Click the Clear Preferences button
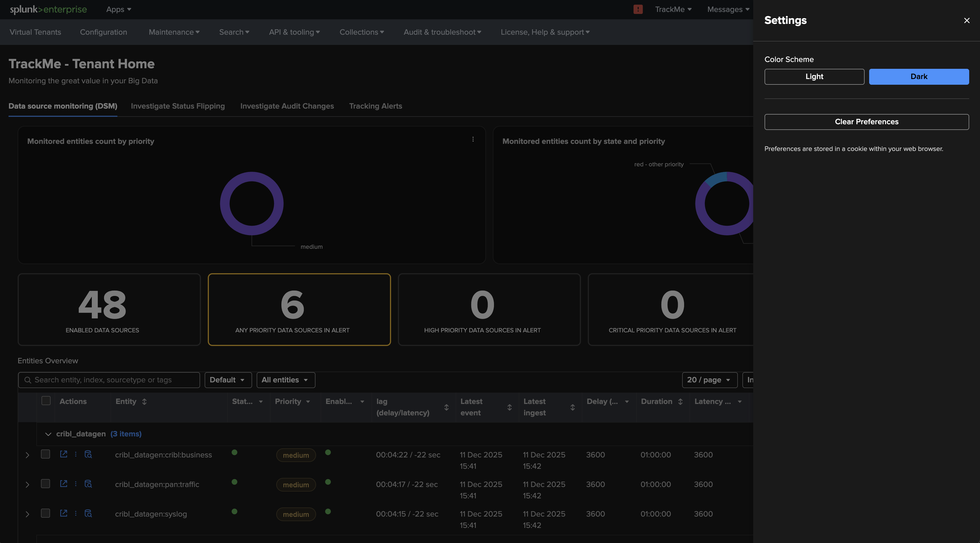This screenshot has height=543, width=980. coord(866,122)
